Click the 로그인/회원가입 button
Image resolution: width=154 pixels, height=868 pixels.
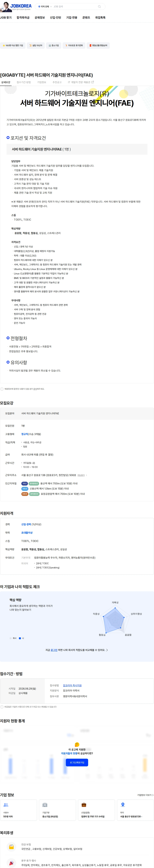(77, 762)
